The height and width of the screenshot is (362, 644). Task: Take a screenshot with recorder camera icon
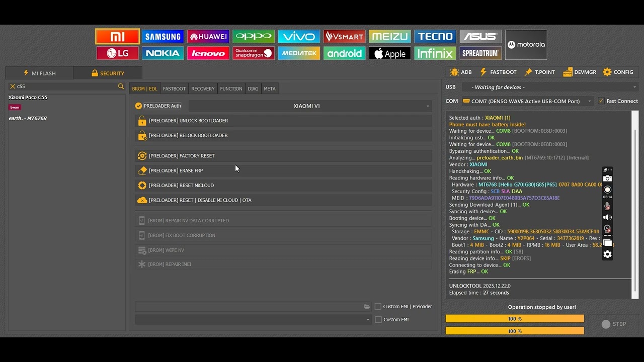pos(607,178)
